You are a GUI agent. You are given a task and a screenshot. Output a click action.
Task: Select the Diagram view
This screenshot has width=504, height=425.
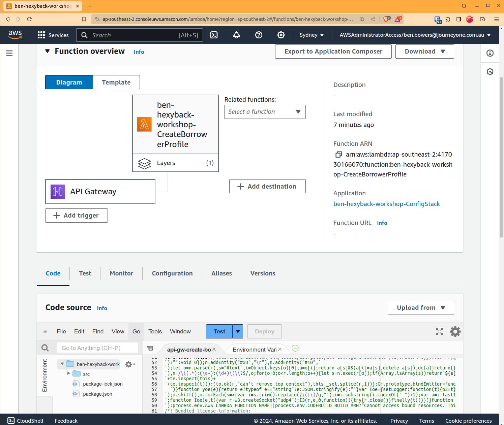tap(69, 83)
